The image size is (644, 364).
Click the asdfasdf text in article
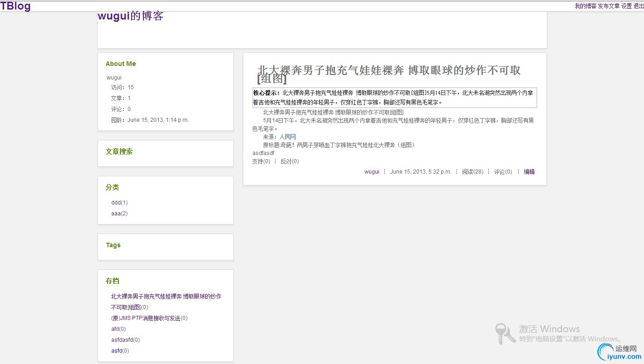point(263,153)
